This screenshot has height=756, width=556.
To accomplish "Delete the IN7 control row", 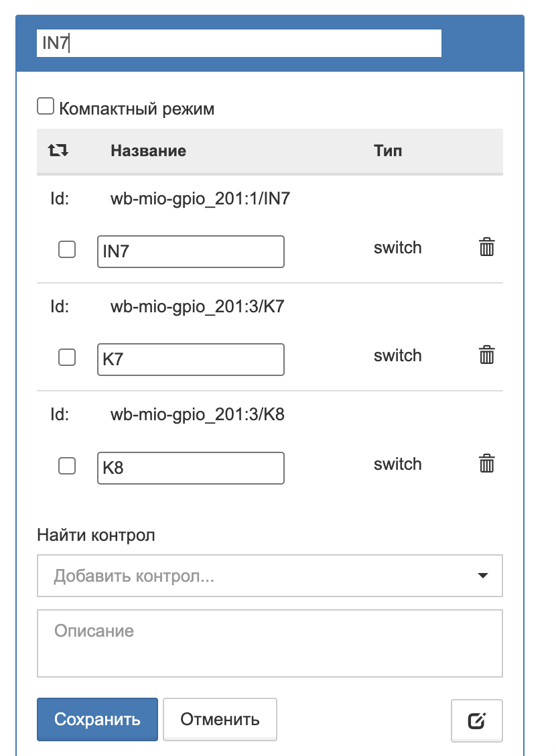I will pyautogui.click(x=486, y=247).
